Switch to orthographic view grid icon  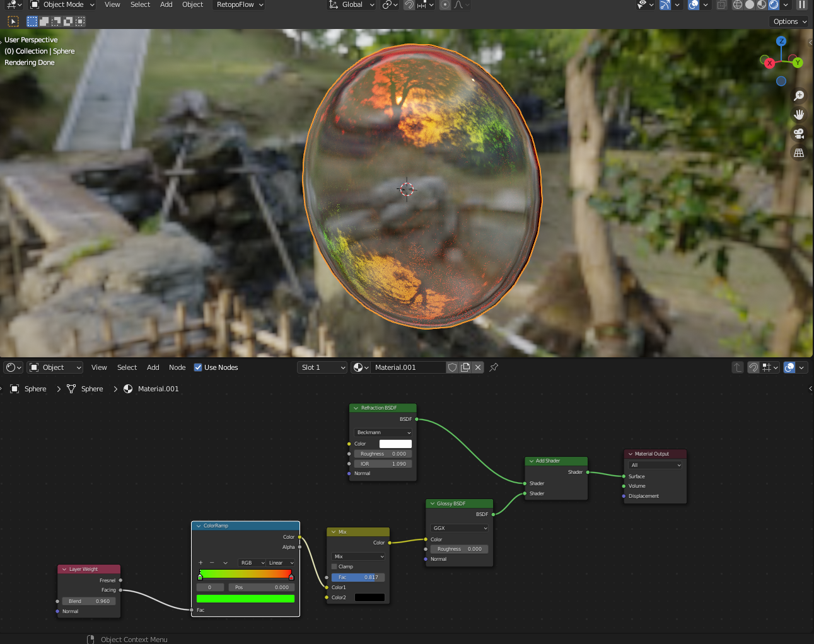799,153
